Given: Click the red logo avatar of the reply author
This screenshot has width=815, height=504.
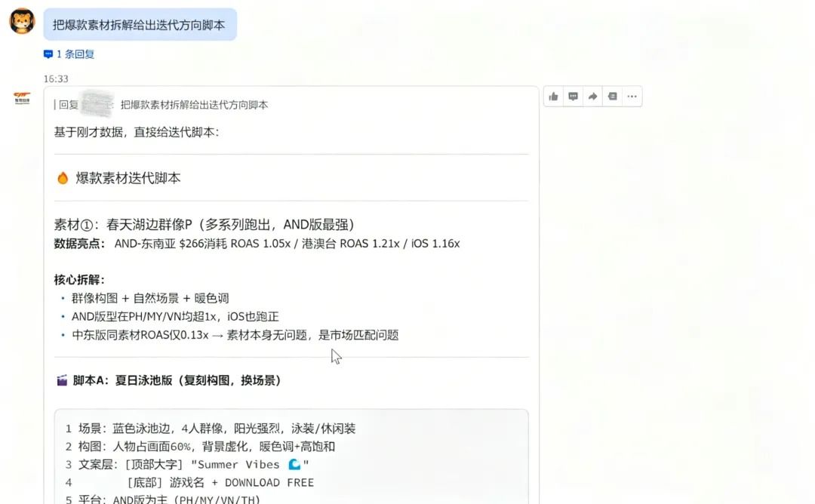Looking at the screenshot, I should (21, 98).
